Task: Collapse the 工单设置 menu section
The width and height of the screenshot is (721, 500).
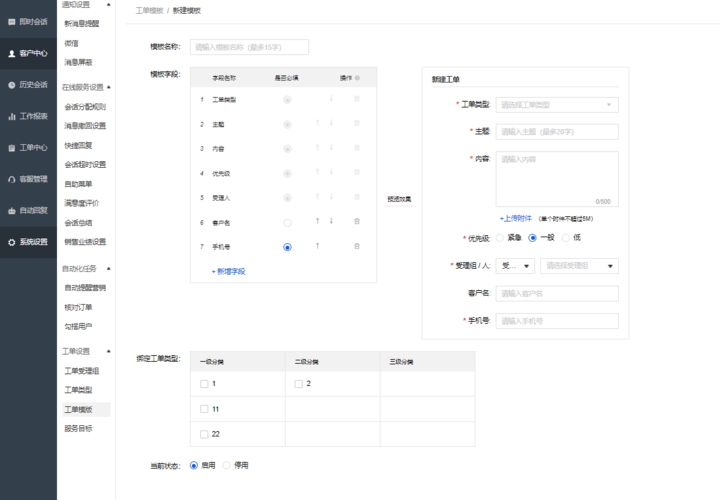Action: click(109, 351)
